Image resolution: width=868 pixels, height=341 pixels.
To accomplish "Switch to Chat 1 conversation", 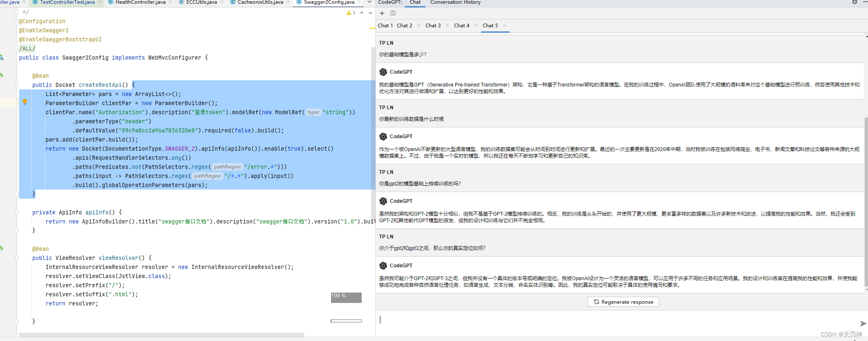I will 385,25.
